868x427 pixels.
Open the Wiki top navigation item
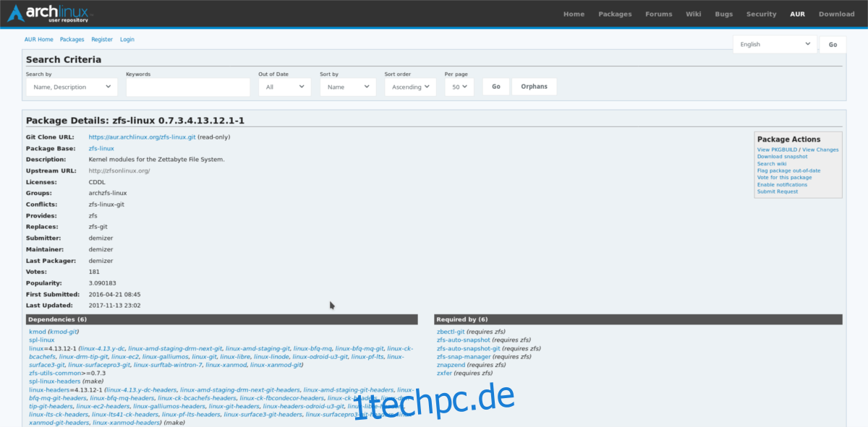tap(694, 14)
